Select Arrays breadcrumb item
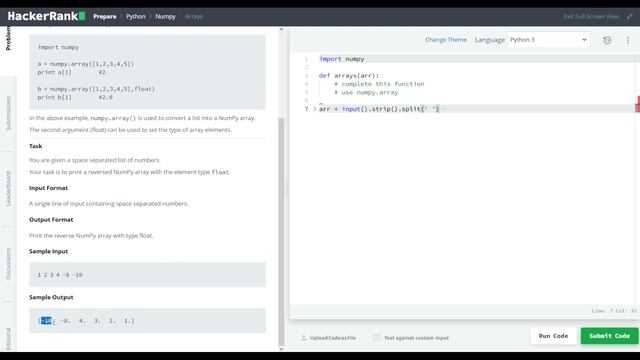The image size is (640, 360). [x=194, y=16]
